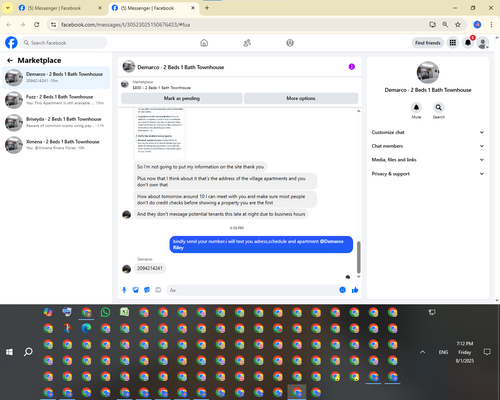Open the Ximena - 2 Beds conversation
Image resolution: width=500 pixels, height=400 pixels.
(56, 145)
